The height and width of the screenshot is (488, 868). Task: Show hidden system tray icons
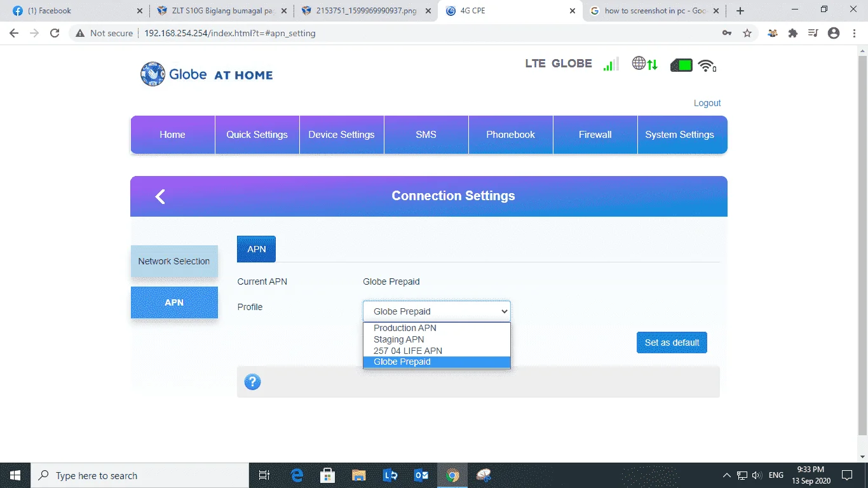coord(727,475)
